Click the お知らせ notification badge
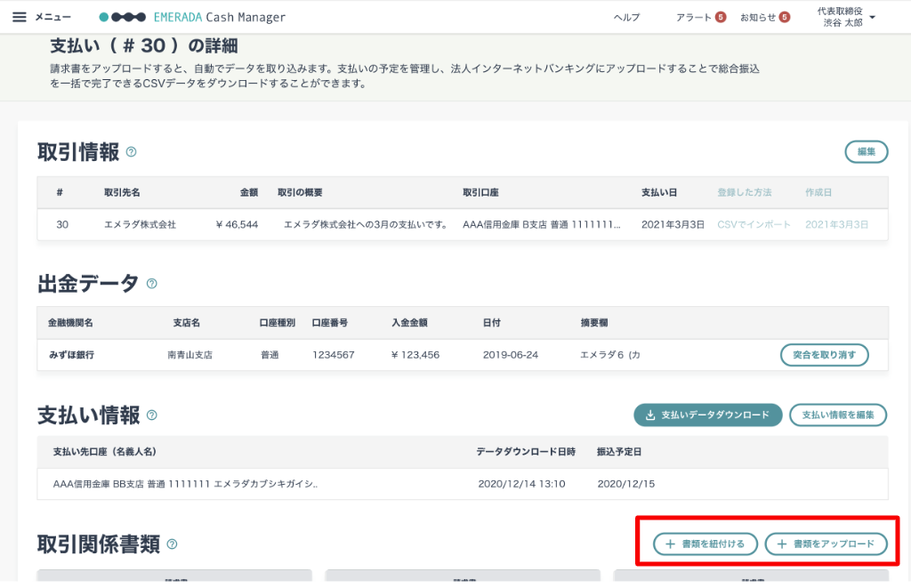The width and height of the screenshot is (911, 588). coord(785,17)
